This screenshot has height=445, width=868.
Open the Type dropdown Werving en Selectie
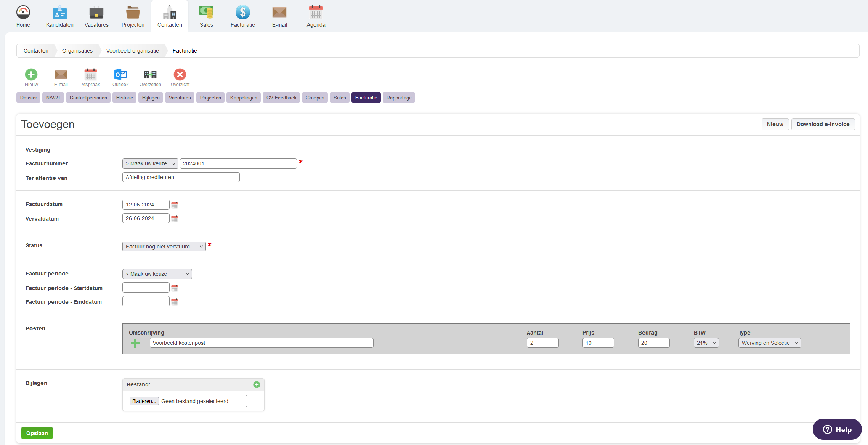(770, 343)
